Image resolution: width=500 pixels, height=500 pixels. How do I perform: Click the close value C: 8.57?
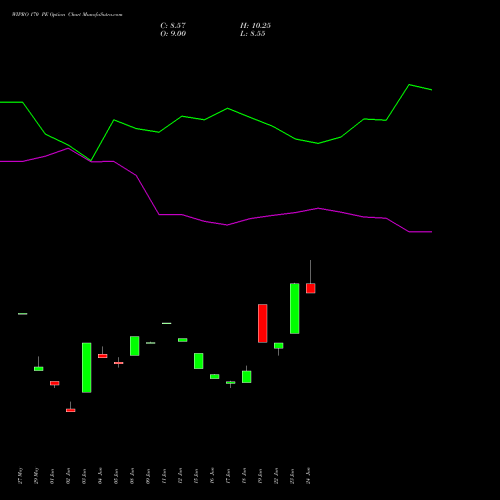pyautogui.click(x=173, y=26)
